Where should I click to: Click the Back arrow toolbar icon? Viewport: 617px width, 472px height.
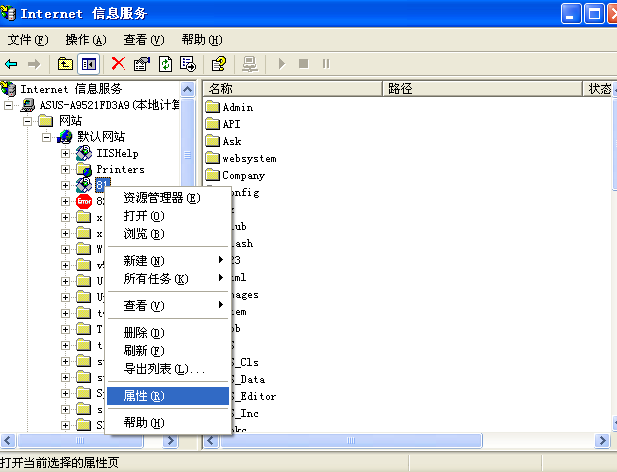(x=12, y=64)
